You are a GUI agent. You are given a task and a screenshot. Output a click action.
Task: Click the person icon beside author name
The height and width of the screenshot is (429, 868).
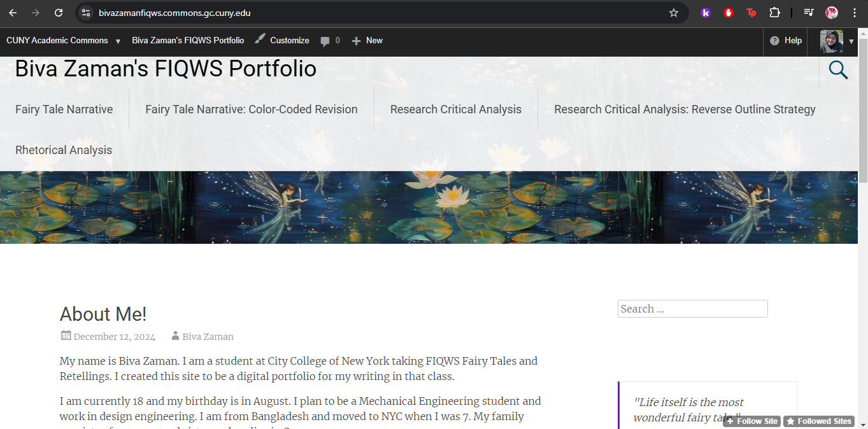[x=175, y=336]
